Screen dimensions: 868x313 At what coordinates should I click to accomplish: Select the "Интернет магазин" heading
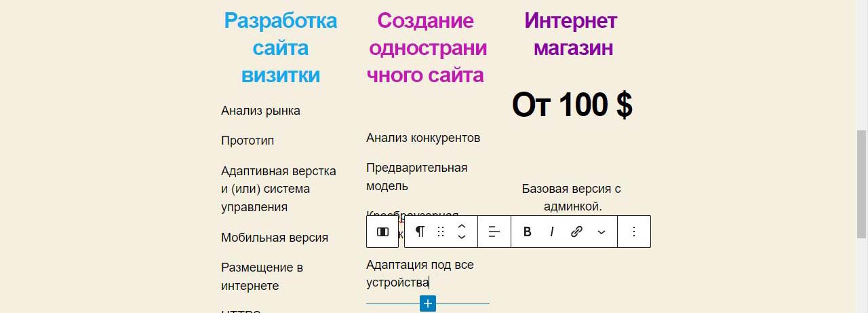[x=572, y=34]
